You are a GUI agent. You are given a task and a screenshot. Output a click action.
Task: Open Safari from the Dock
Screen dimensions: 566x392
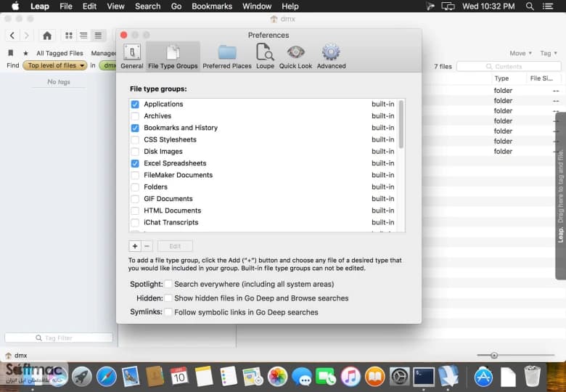click(x=107, y=377)
